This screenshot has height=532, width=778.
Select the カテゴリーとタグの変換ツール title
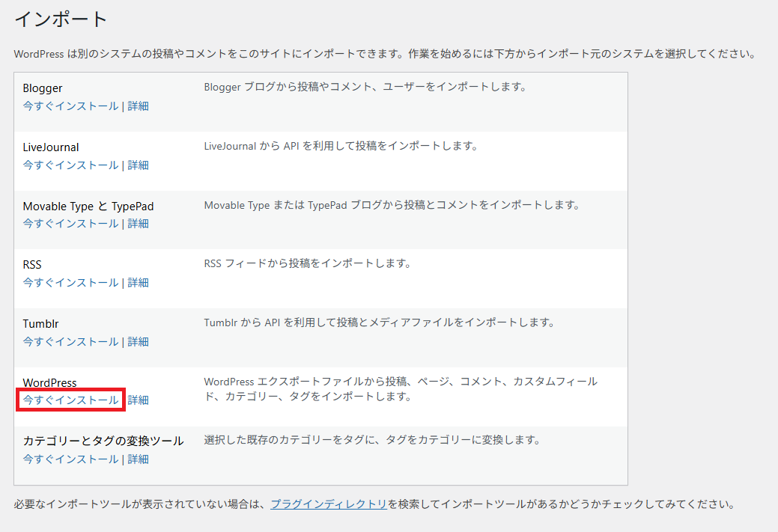coord(103,441)
